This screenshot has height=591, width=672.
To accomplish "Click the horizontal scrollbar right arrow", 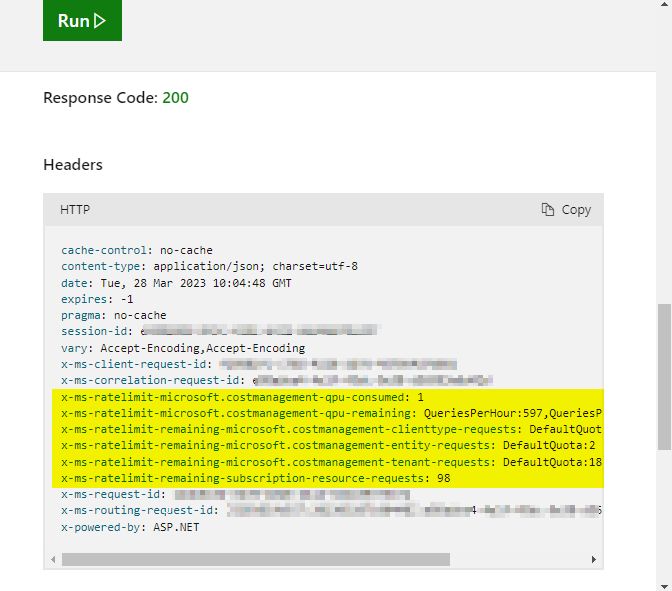I will pyautogui.click(x=594, y=559).
